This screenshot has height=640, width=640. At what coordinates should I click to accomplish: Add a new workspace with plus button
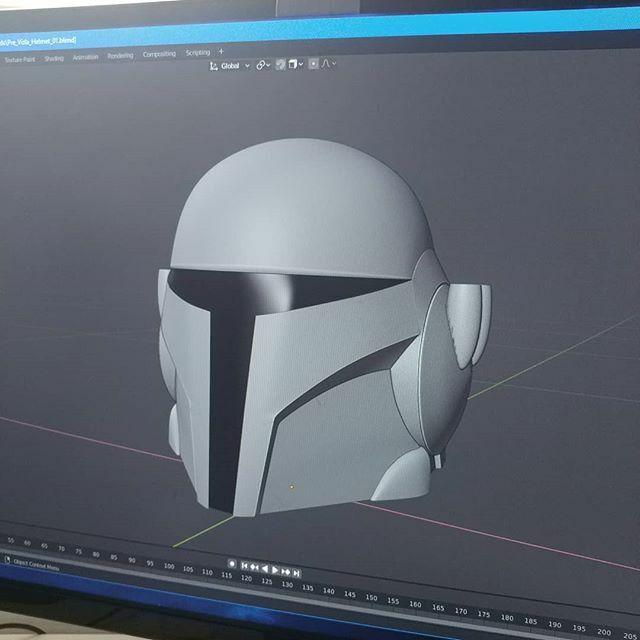click(x=221, y=51)
